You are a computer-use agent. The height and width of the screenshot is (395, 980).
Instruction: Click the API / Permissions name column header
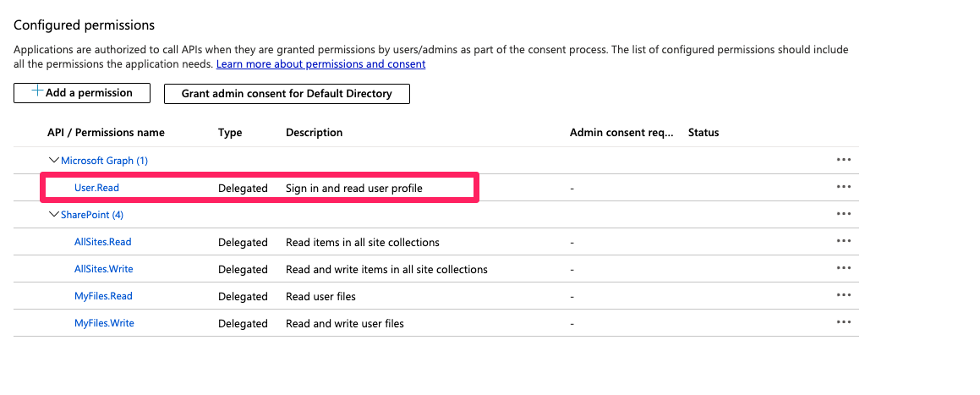pos(106,133)
